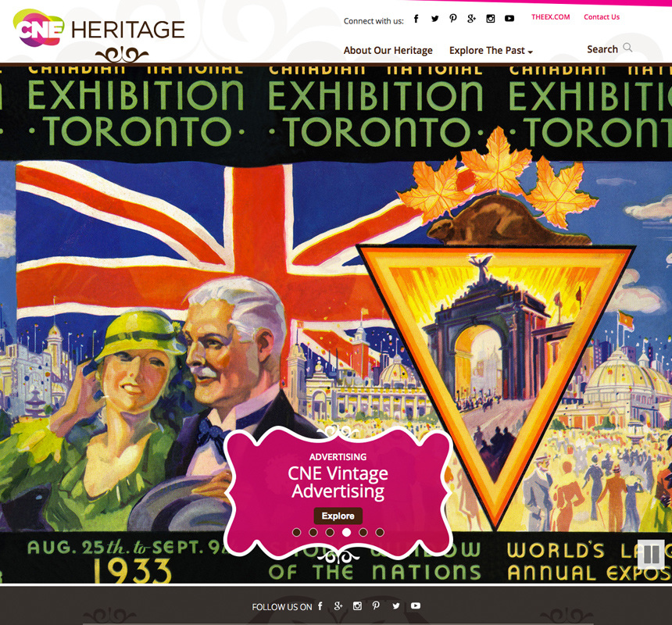This screenshot has height=625, width=672.
Task: Open the Facebook icon in header
Action: pyautogui.click(x=416, y=19)
